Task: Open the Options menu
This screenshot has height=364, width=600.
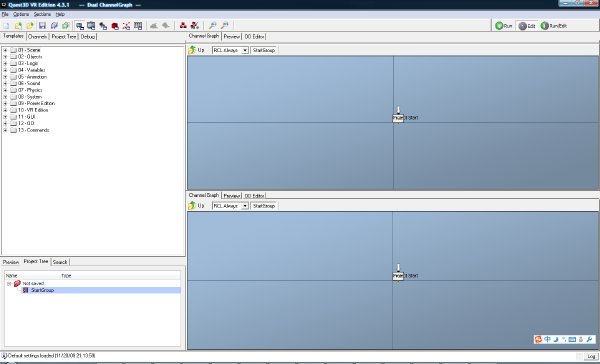Action: (21, 14)
